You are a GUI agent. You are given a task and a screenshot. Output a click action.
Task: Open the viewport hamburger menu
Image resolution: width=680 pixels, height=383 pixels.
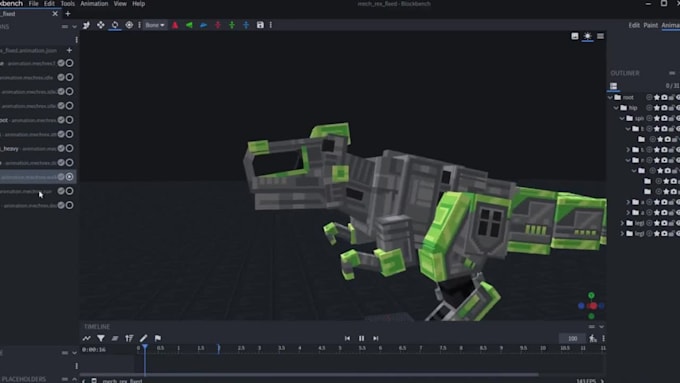(x=600, y=36)
